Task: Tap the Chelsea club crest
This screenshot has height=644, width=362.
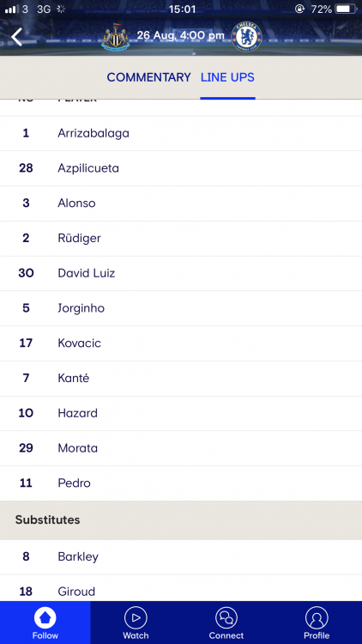Action: point(246,37)
